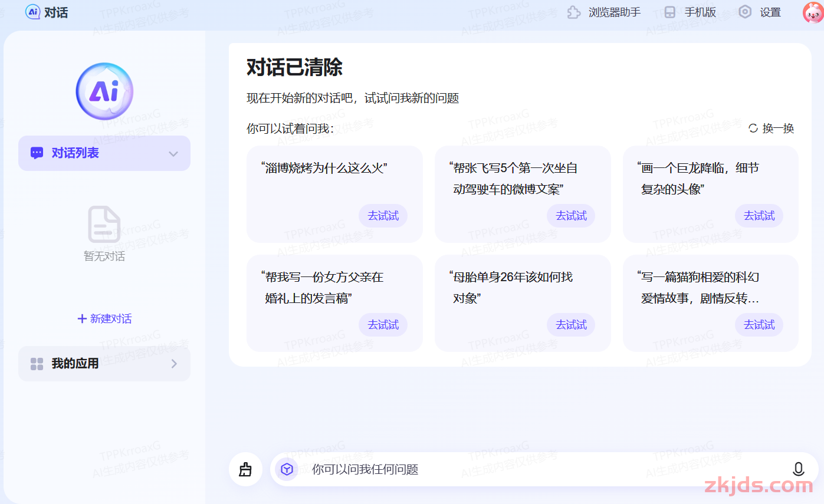824x504 pixels.
Task: Click 去试试 for 淄博烧烤 question
Action: (x=383, y=216)
